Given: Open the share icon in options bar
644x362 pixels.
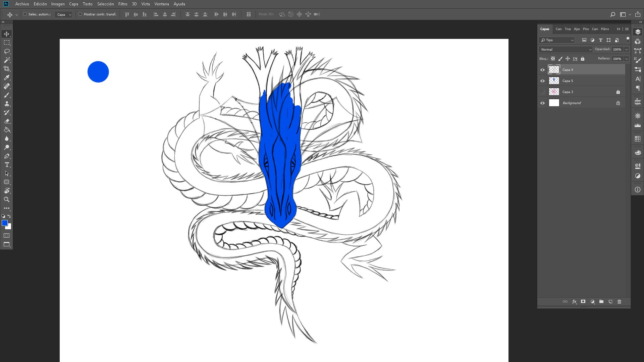Looking at the screenshot, I should coord(638,14).
